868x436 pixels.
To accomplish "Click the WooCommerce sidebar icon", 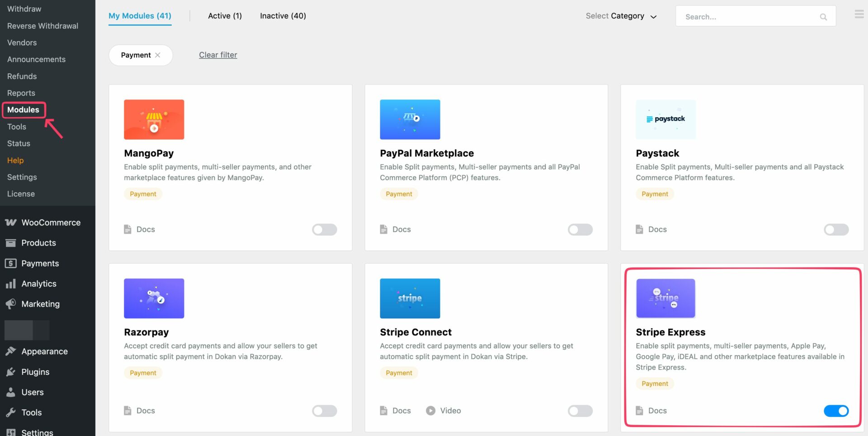I will click(11, 223).
